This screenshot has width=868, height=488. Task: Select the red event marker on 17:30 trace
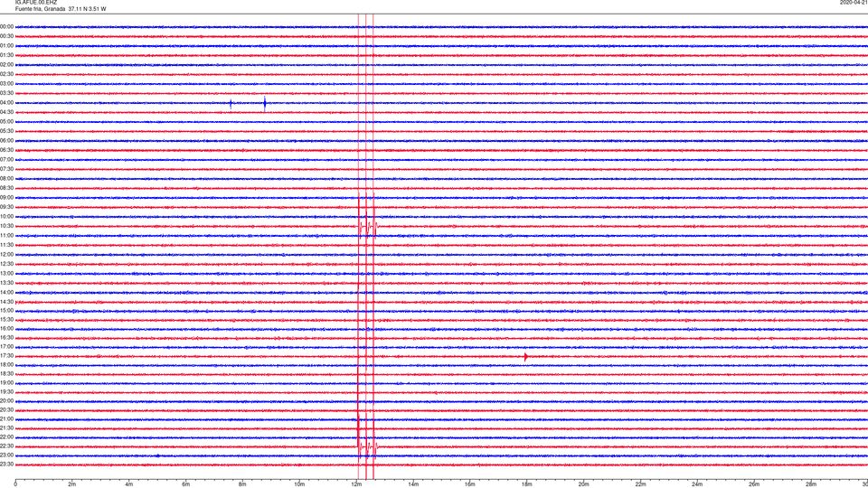(x=525, y=357)
